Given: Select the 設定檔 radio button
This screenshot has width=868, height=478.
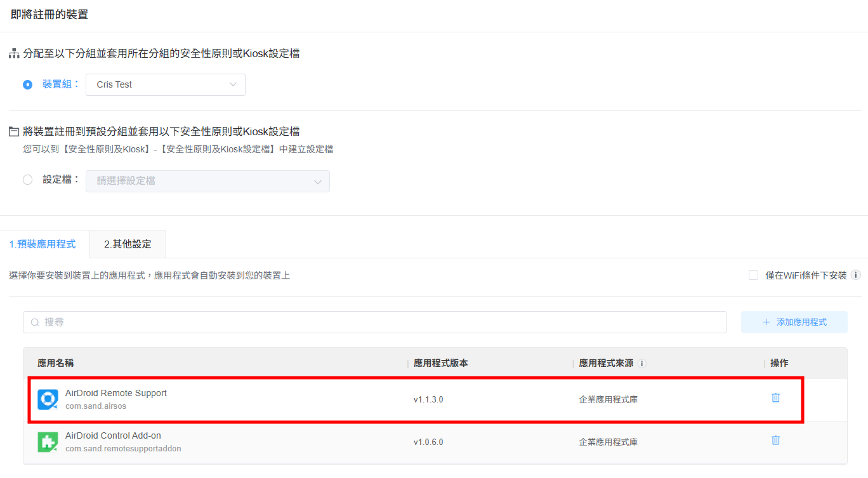Looking at the screenshot, I should [27, 180].
